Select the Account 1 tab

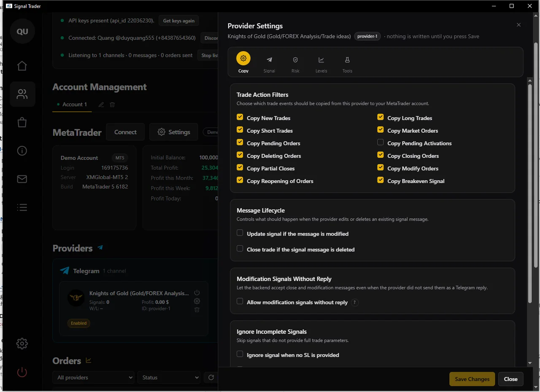pyautogui.click(x=72, y=105)
